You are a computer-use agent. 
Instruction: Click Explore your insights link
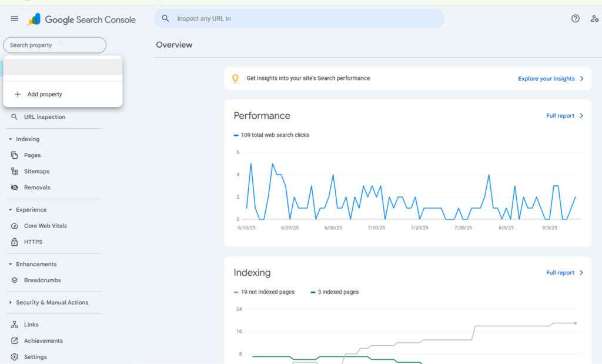[550, 78]
